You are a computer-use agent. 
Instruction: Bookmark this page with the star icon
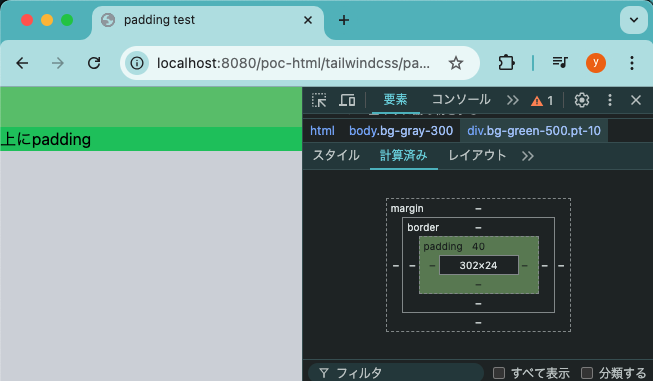pyautogui.click(x=456, y=63)
